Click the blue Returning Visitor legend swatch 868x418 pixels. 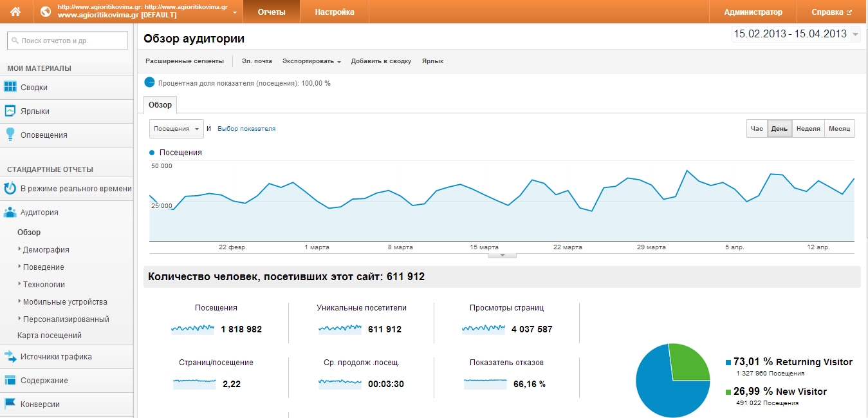tap(728, 363)
